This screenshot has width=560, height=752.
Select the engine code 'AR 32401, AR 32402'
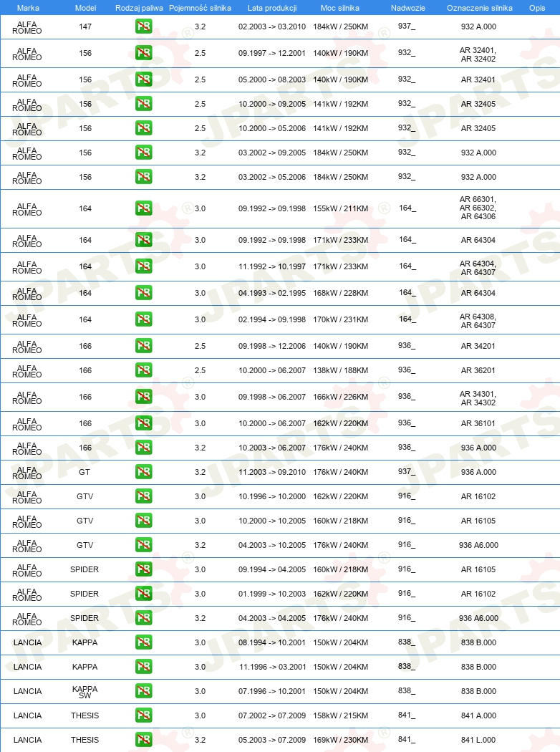pyautogui.click(x=478, y=54)
